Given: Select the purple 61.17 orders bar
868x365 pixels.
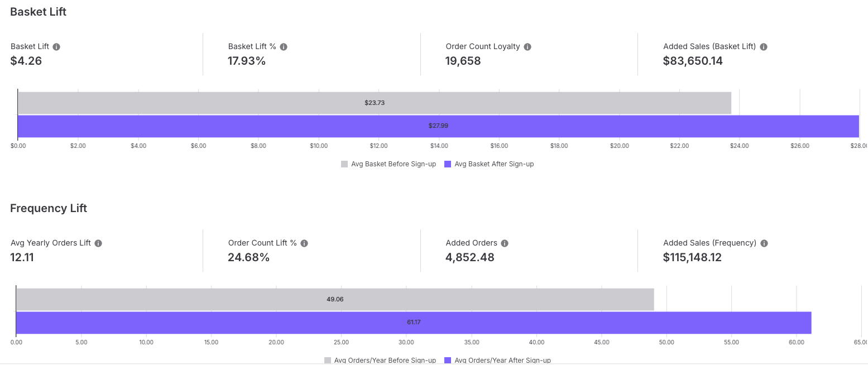Looking at the screenshot, I should point(414,323).
